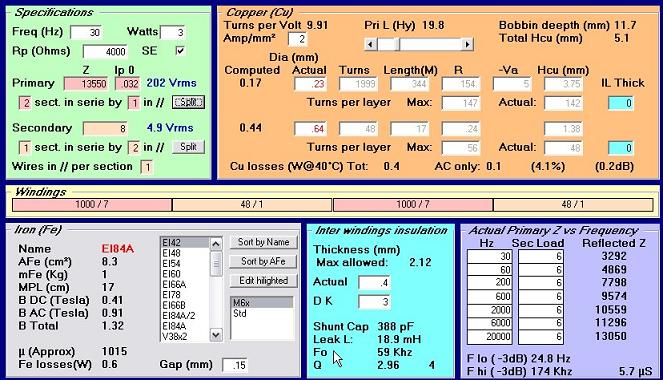Click primary Turns field 1999
This screenshot has width=663, height=380.
359,84
